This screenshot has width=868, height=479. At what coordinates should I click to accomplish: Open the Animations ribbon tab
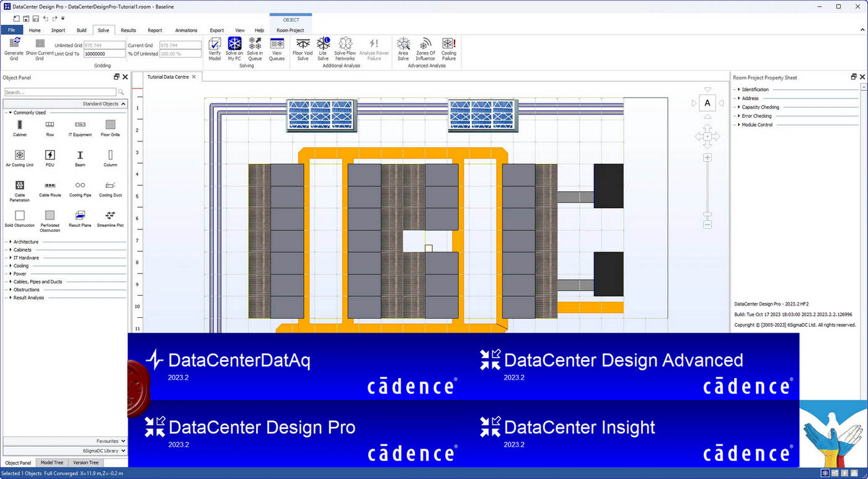pos(186,30)
